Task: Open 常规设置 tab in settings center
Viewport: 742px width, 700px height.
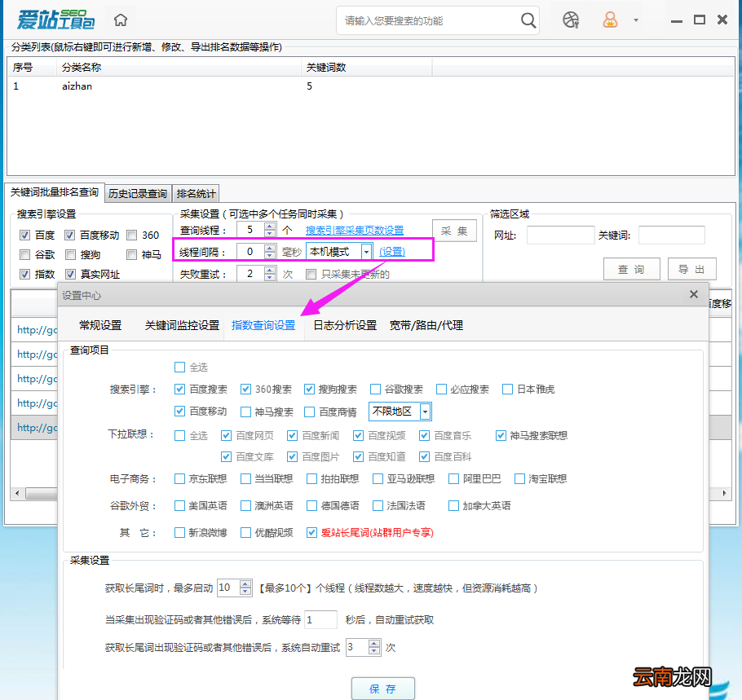Action: 100,325
